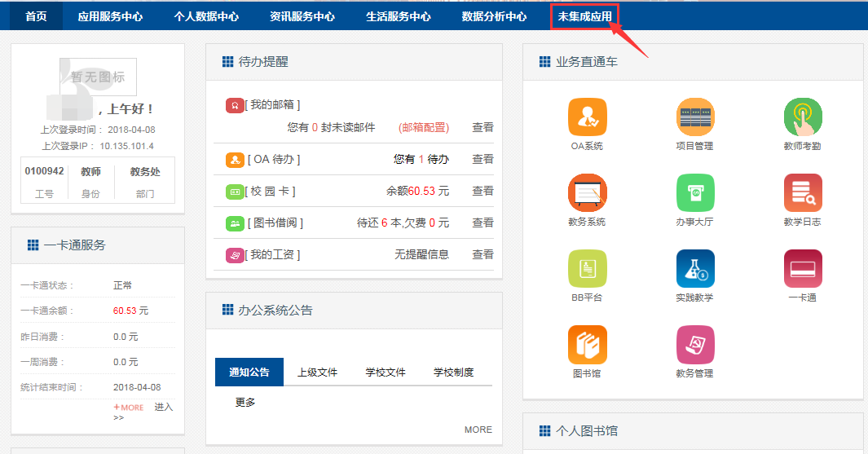The image size is (868, 454).
Task: Click +MORE in the 一卡通服务 panel
Action: click(129, 408)
